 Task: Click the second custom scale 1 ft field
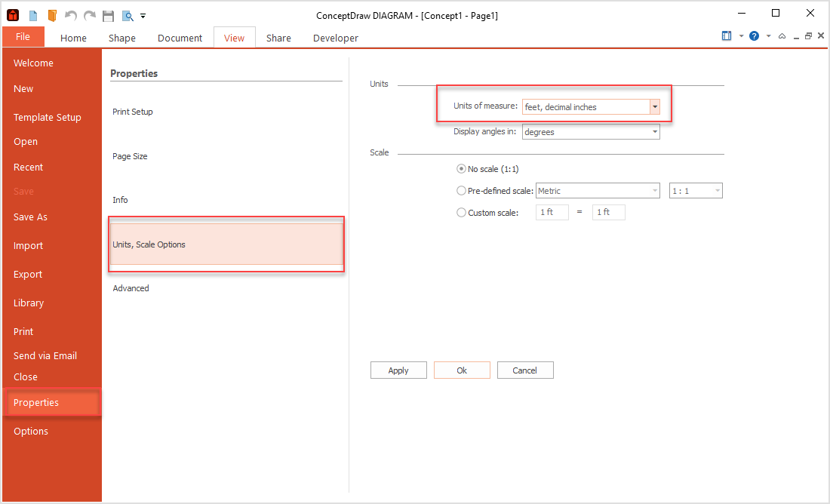point(609,212)
